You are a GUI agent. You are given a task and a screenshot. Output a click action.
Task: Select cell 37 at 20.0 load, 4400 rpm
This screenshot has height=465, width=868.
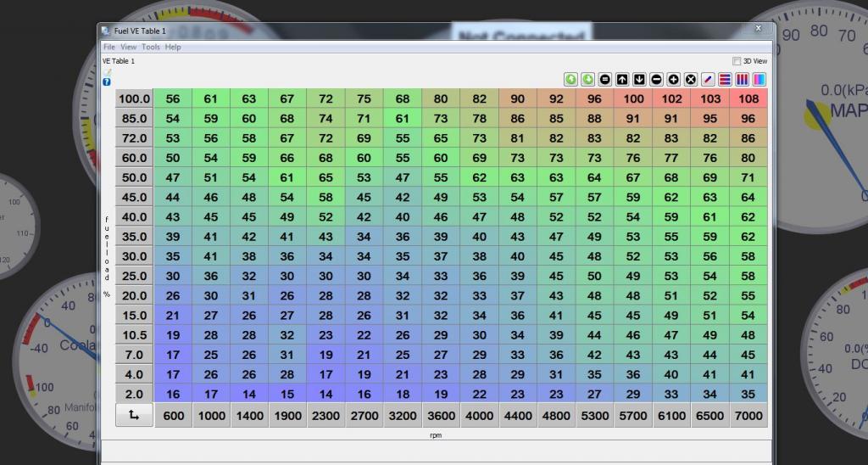(518, 295)
